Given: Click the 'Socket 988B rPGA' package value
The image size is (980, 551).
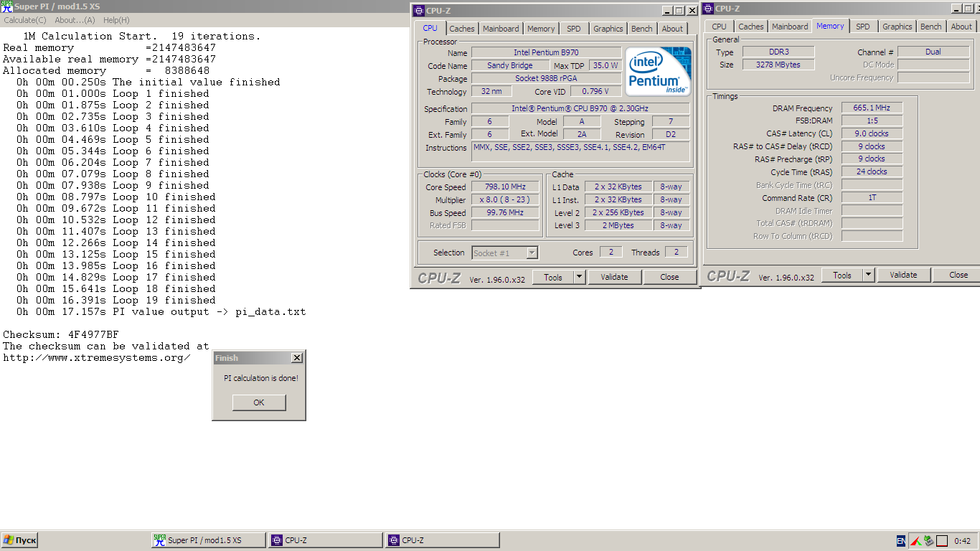Looking at the screenshot, I should point(546,79).
